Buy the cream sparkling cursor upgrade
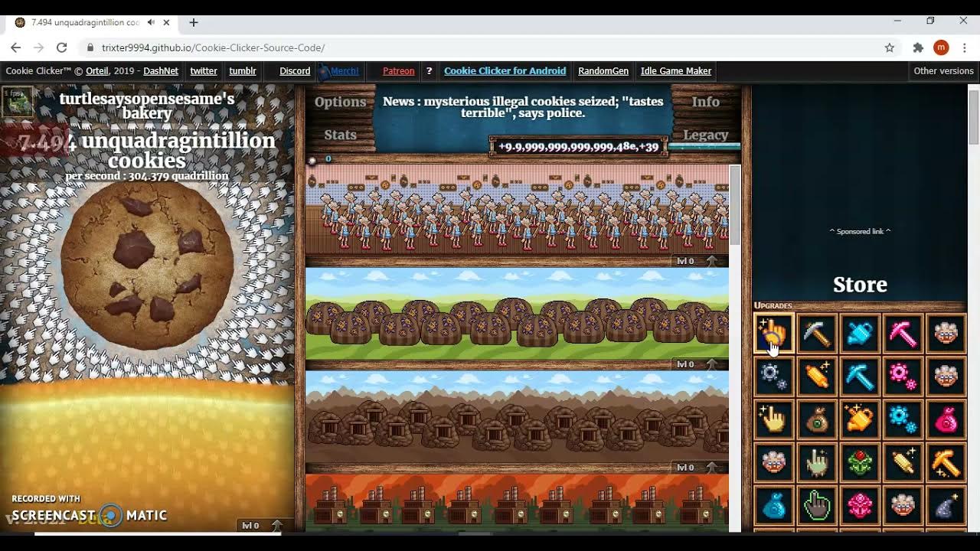This screenshot has width=980, height=551. tap(773, 419)
